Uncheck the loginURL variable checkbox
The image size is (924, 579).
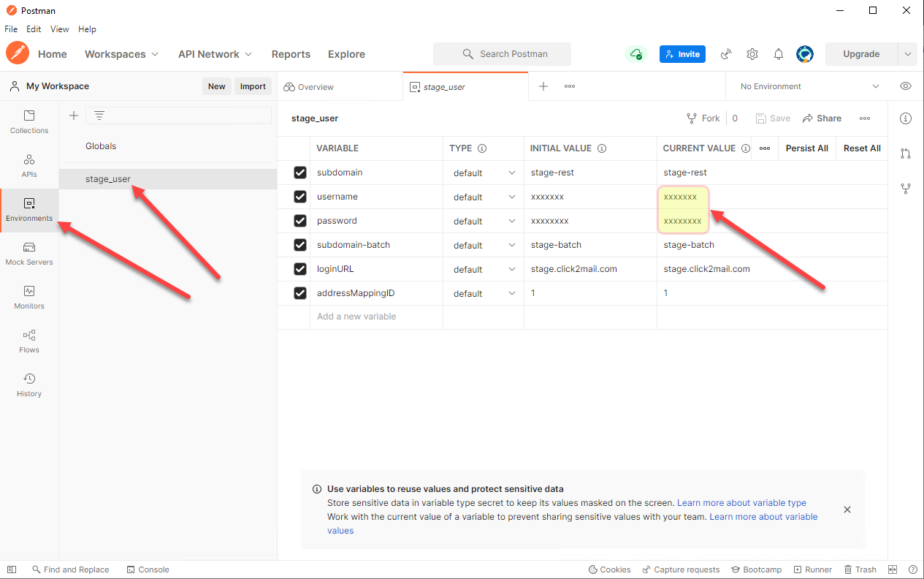(x=300, y=269)
